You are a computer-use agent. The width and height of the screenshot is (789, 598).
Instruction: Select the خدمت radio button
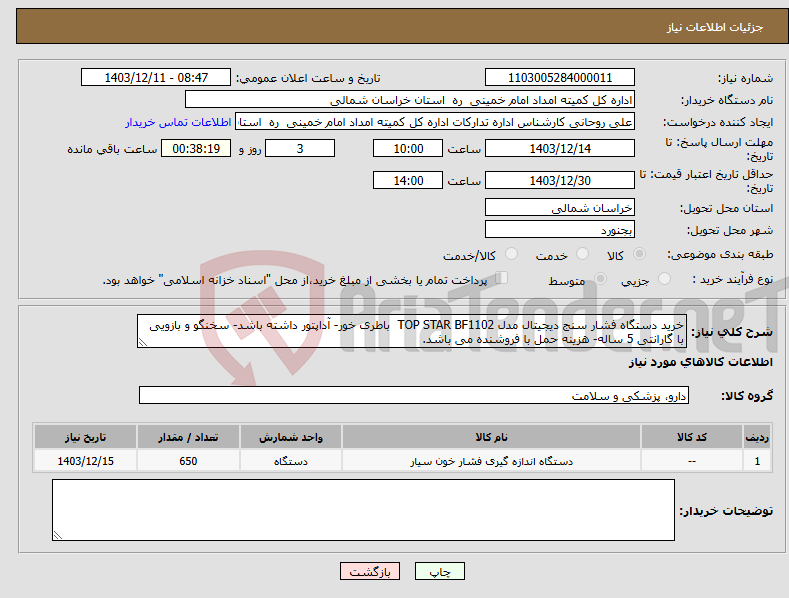point(582,254)
